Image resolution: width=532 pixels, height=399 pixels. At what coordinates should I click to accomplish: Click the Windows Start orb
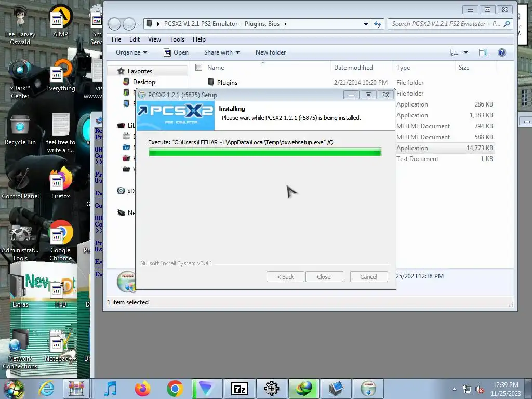14,389
